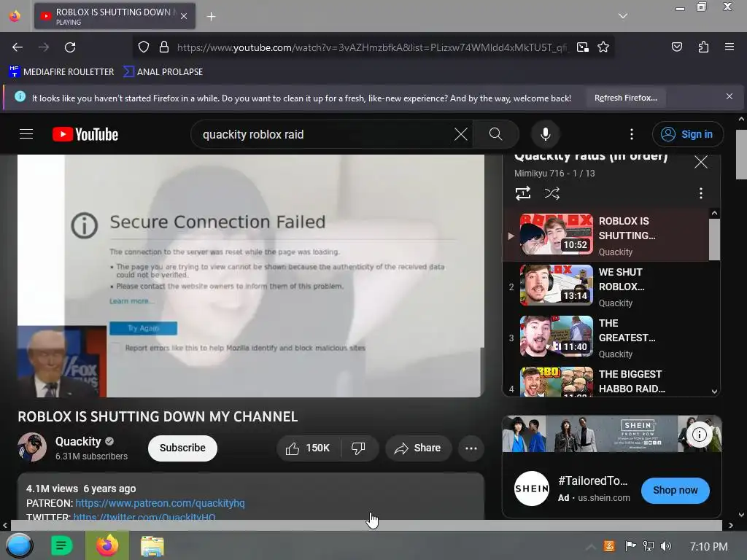Image resolution: width=747 pixels, height=560 pixels.
Task: Open the Patreon quackityhq link
Action: 160,503
